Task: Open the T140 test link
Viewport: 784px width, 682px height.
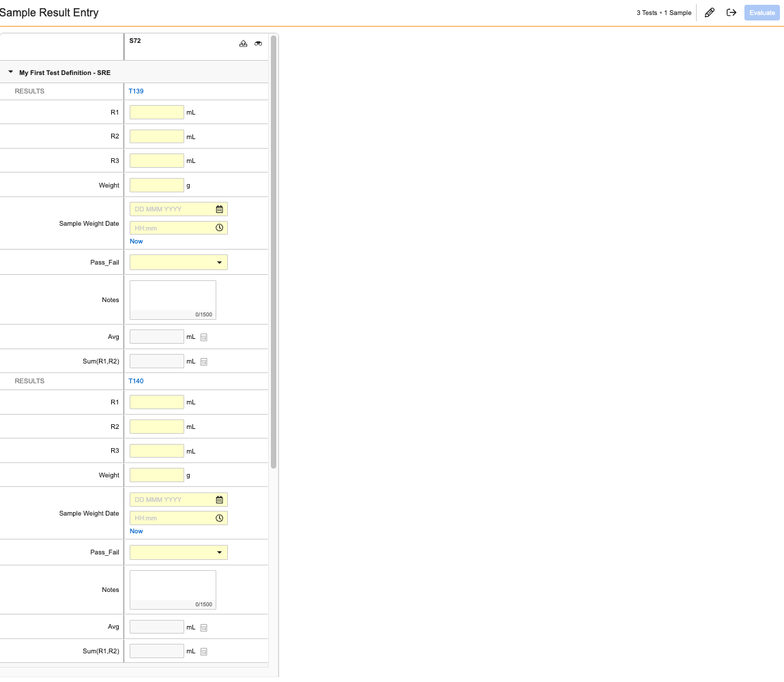Action: [x=136, y=381]
